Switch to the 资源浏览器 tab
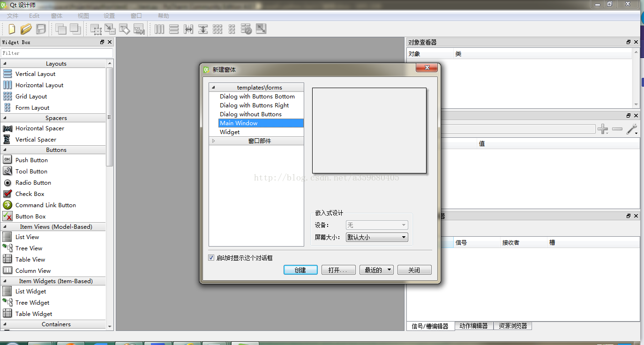Image resolution: width=644 pixels, height=345 pixels. coord(513,326)
